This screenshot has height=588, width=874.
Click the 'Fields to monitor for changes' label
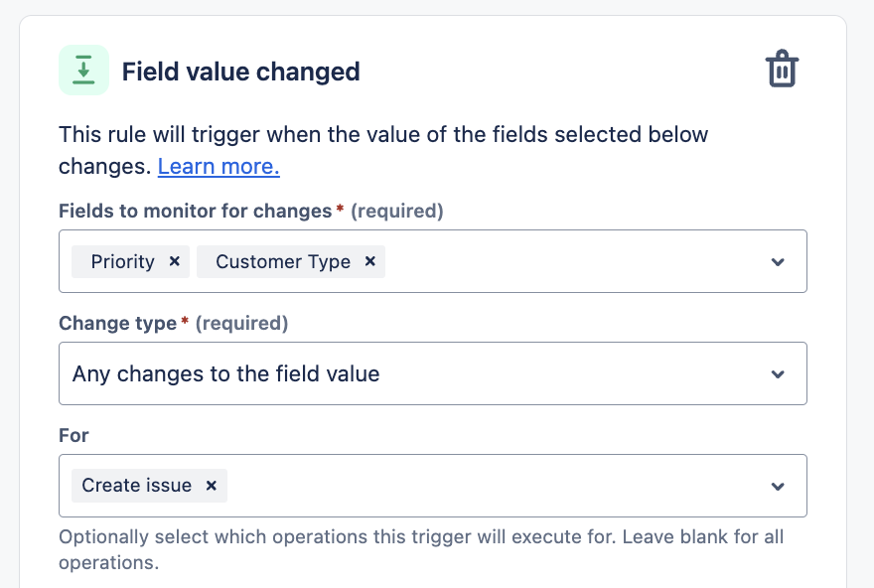[195, 211]
